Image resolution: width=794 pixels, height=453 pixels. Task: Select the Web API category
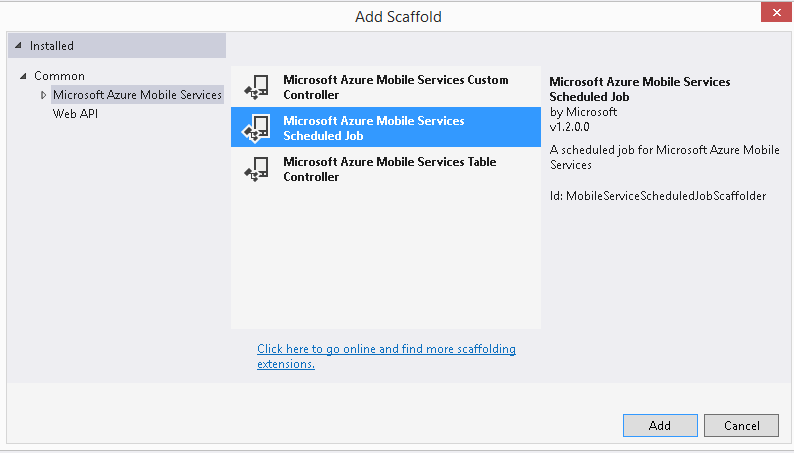75,114
